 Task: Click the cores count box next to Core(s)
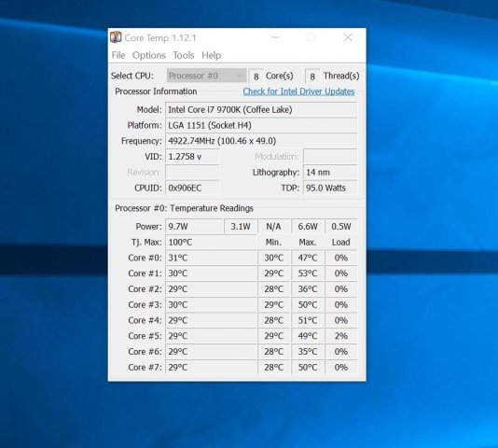[x=256, y=77]
